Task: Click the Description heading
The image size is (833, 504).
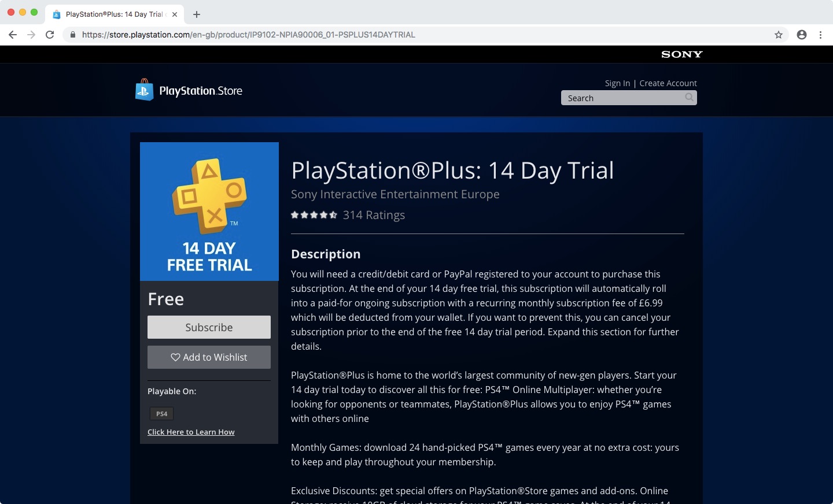Action: (326, 254)
